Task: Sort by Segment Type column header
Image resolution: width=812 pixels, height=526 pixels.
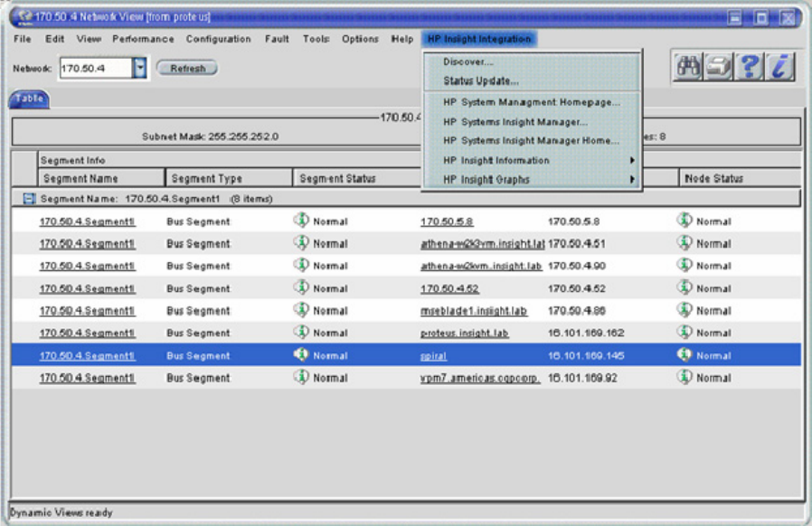Action: (x=229, y=178)
